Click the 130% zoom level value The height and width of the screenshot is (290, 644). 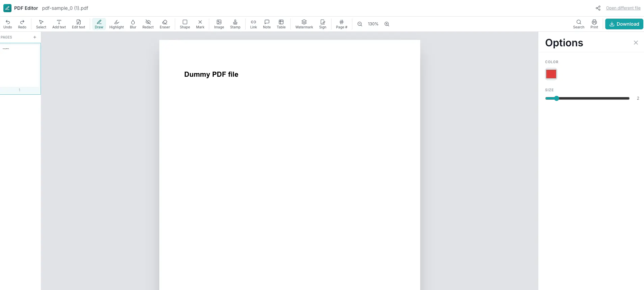click(373, 24)
